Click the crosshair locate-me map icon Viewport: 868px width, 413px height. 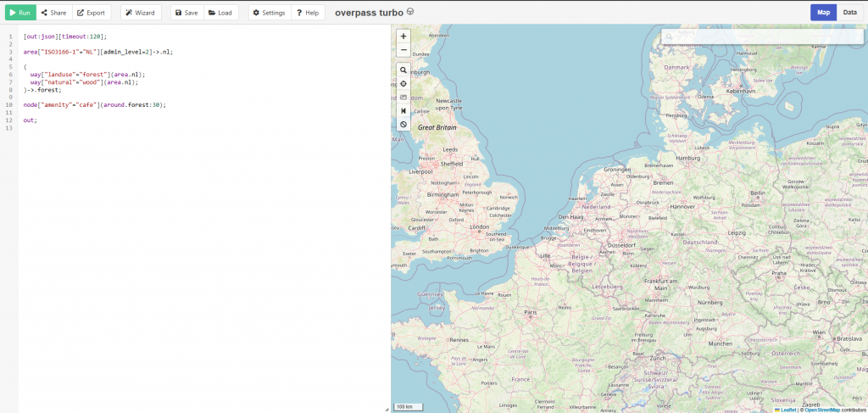tap(403, 83)
